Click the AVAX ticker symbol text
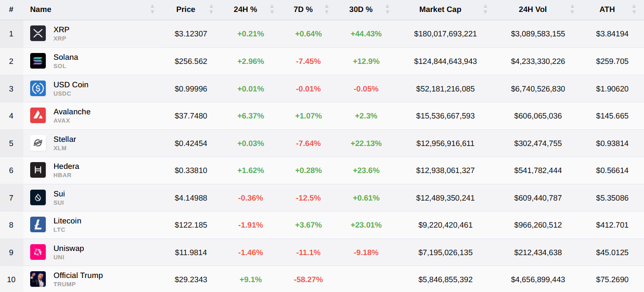The image size is (644, 292). pos(62,121)
